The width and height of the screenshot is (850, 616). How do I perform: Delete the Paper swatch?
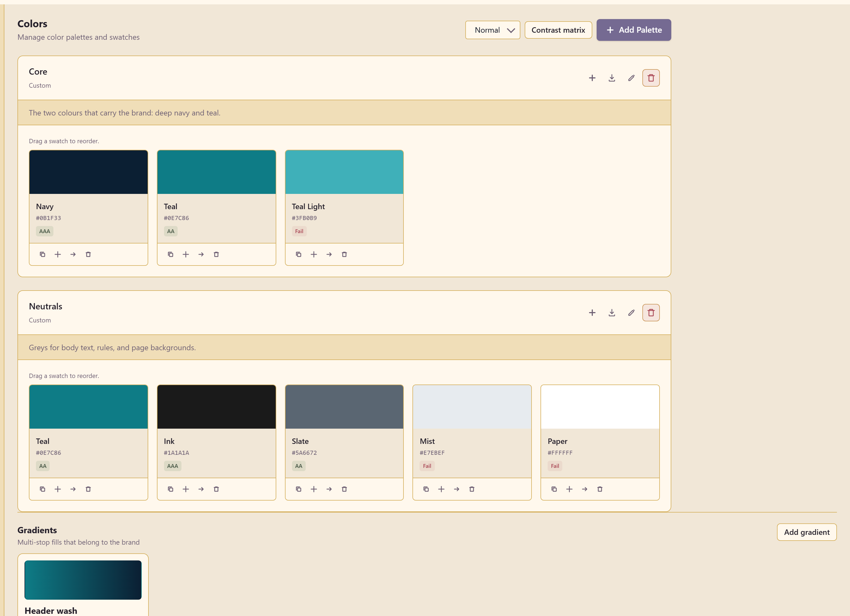[x=600, y=489]
